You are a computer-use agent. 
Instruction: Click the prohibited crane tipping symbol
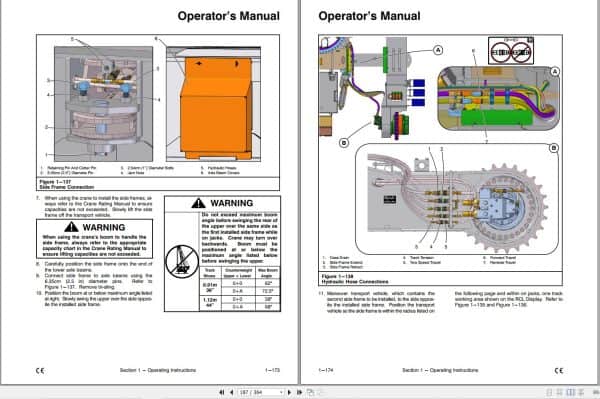pyautogui.click(x=182, y=262)
